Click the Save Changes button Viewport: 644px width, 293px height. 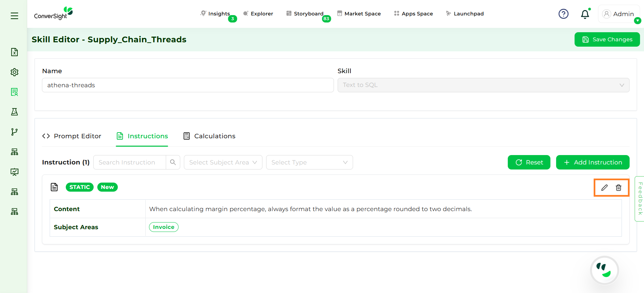point(607,40)
